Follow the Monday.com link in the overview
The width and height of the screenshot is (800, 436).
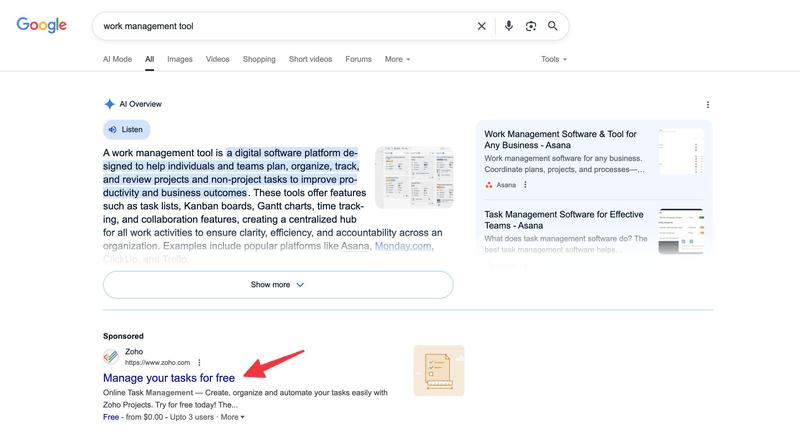point(403,246)
